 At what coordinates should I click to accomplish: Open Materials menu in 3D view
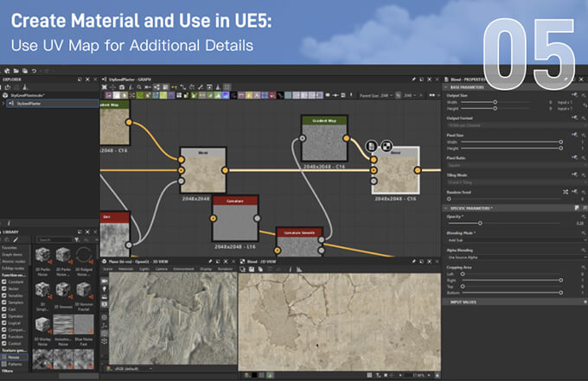tap(126, 269)
